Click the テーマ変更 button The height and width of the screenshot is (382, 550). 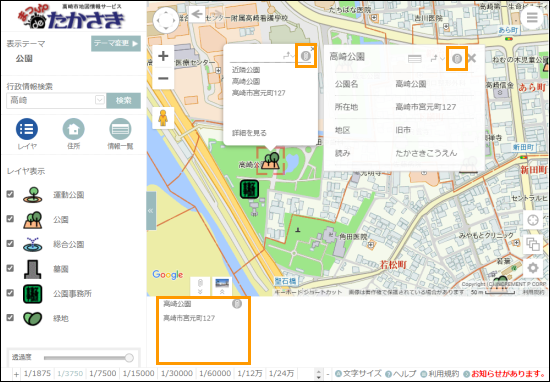[116, 43]
